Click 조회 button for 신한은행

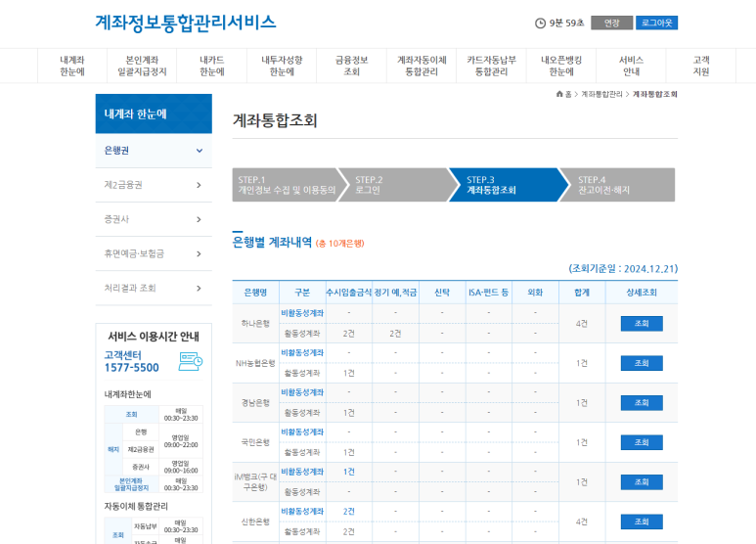(x=642, y=521)
